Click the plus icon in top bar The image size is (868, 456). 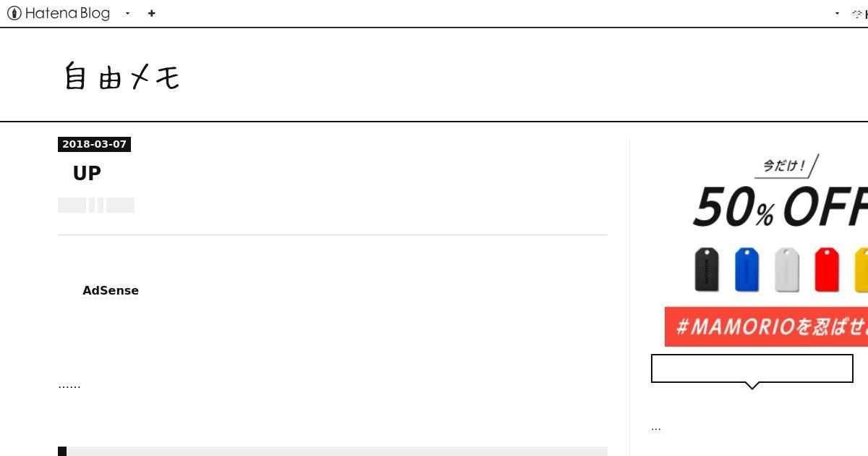pos(151,13)
